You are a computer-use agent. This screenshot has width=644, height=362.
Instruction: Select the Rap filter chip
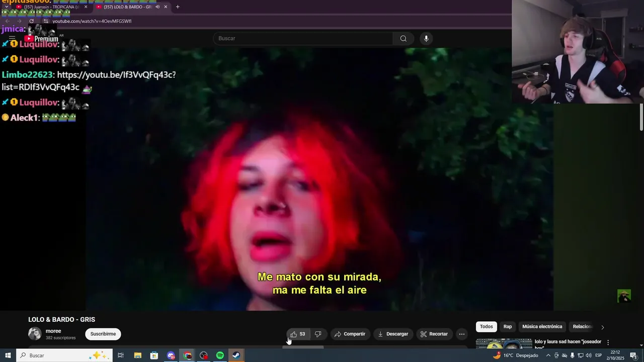point(508,326)
